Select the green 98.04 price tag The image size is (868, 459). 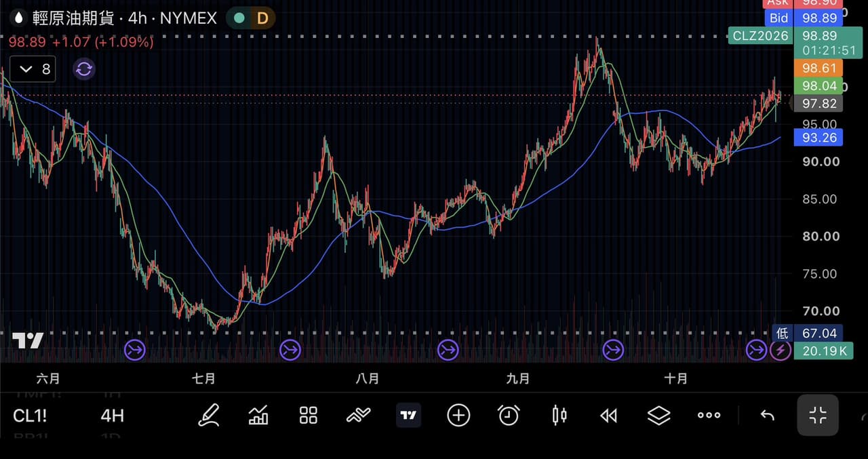(x=818, y=86)
